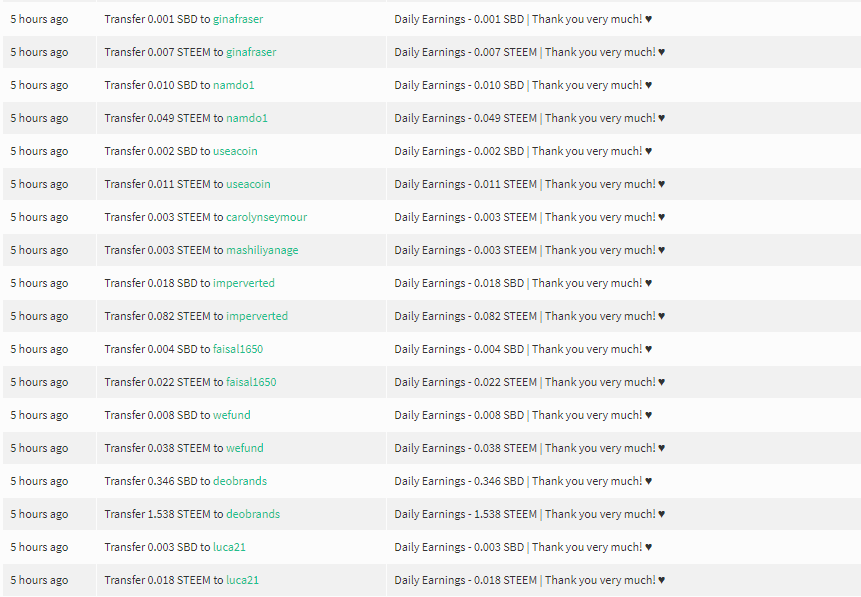The height and width of the screenshot is (597, 861).
Task: Open faisal1650 link in 0.004 SBD transfer
Action: (x=238, y=349)
